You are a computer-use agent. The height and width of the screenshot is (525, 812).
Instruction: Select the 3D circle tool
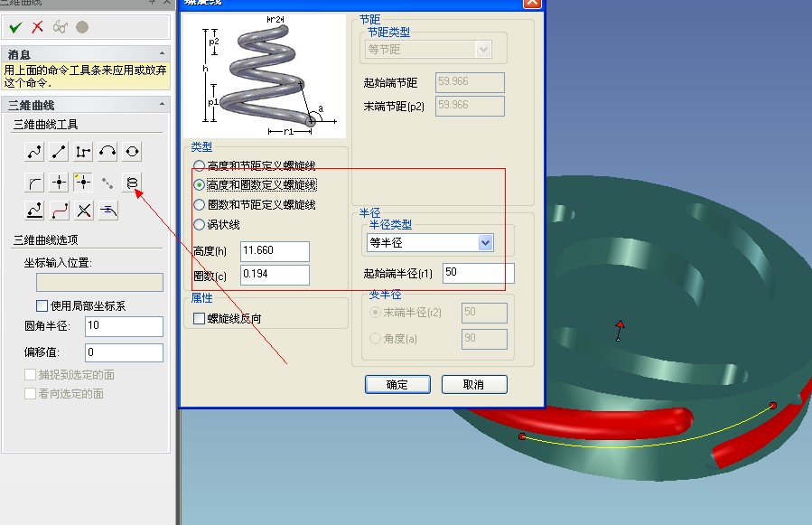132,151
